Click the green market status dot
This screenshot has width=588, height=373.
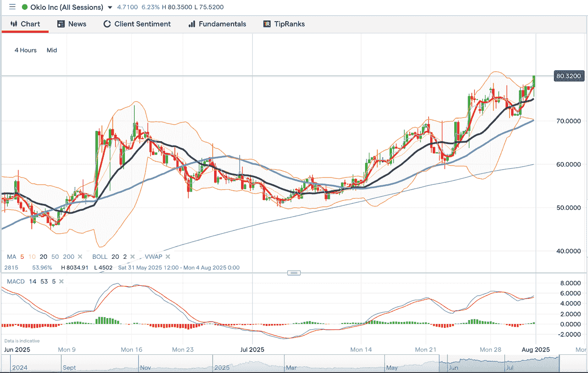coord(25,7)
